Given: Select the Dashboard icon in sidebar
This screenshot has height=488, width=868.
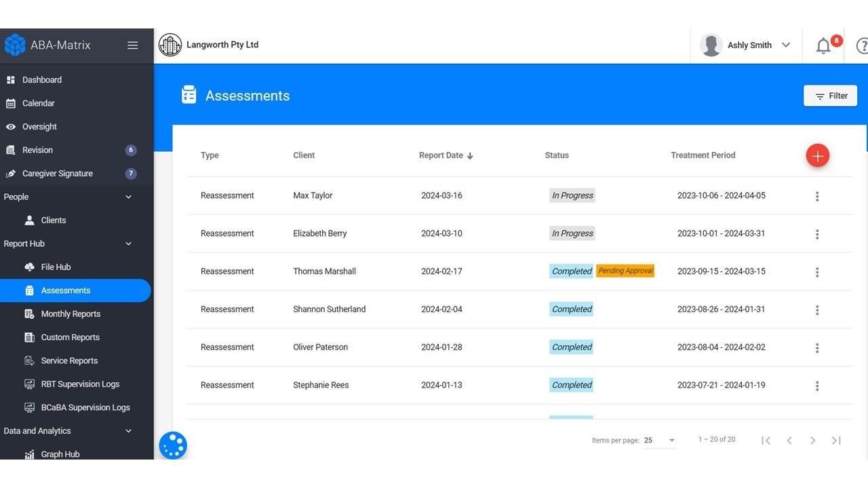Looking at the screenshot, I should [10, 79].
